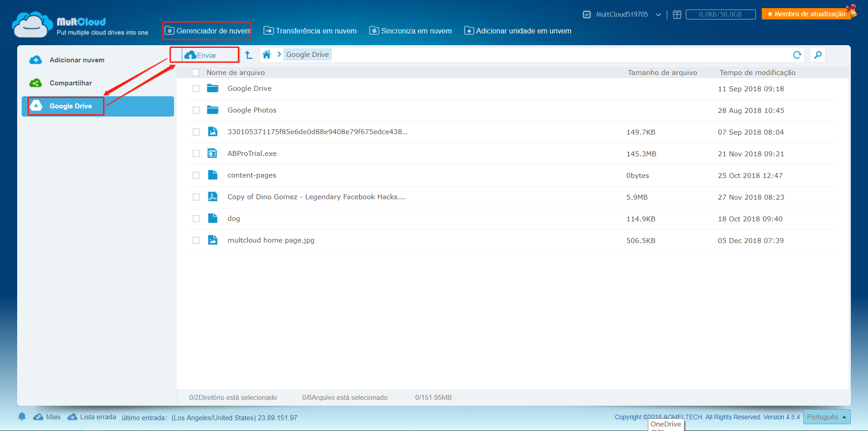
Task: Click the ABProTrial.exe file icon
Action: [212, 153]
